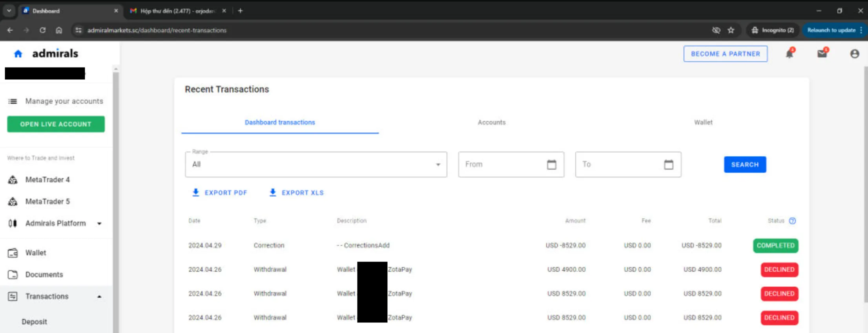Switch to the Accounts tab
The height and width of the screenshot is (333, 868).
(x=491, y=123)
